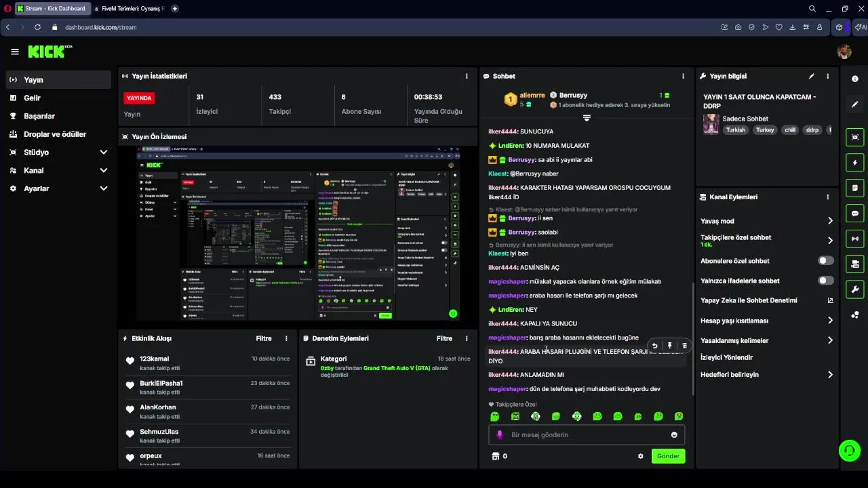868x488 pixels.
Task: Select Droplar ve ödüller in the sidebar
Action: [58, 134]
